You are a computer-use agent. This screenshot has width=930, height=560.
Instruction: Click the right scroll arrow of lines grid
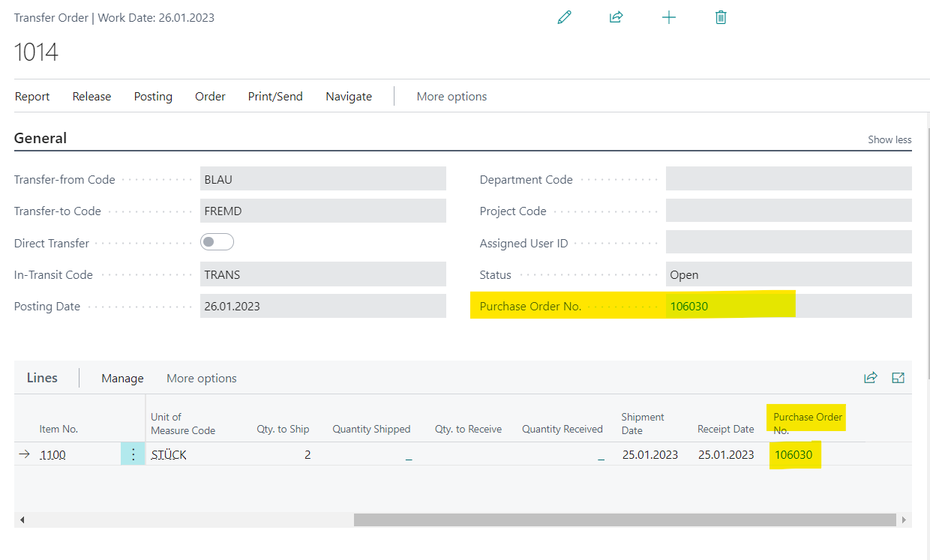coord(904,520)
